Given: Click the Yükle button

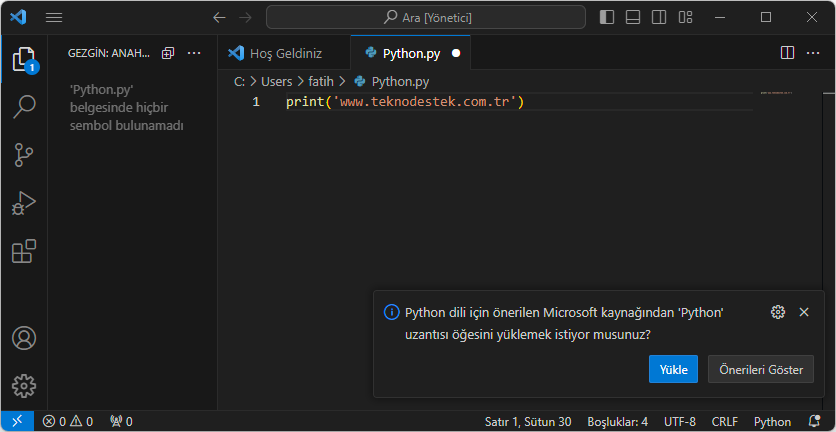Looking at the screenshot, I should tap(673, 369).
